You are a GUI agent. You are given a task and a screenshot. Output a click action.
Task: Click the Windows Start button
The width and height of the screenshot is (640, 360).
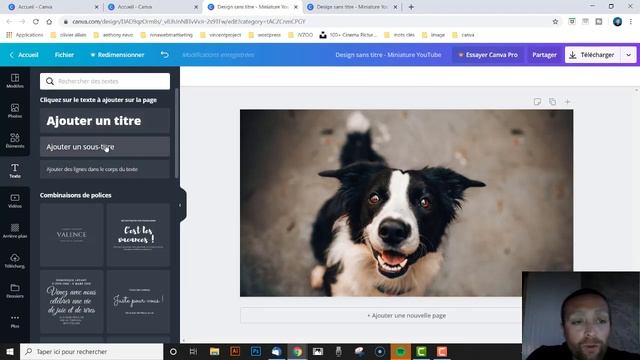(10, 351)
